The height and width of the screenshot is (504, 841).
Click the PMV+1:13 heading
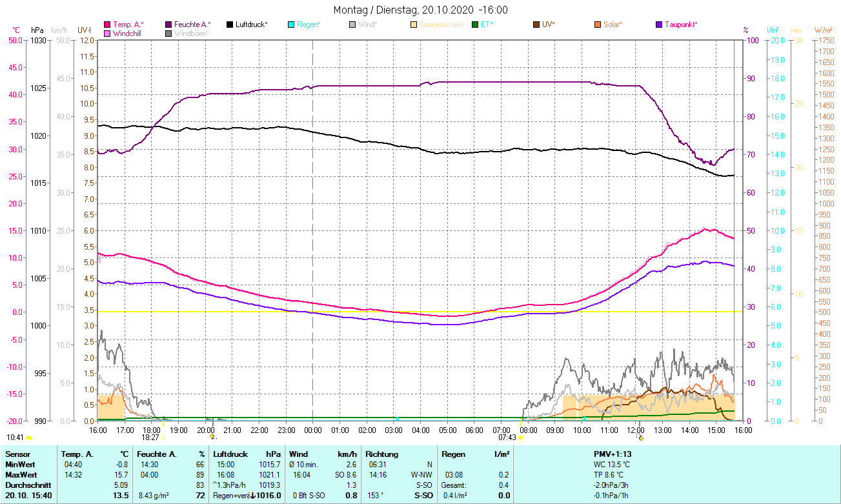tap(612, 454)
